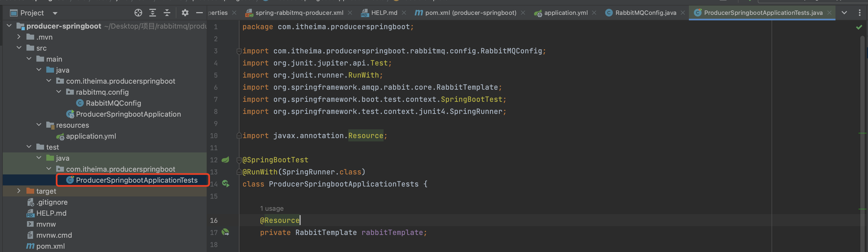Click the Spring leaf gutter icon at @SpringBootTest

[225, 160]
